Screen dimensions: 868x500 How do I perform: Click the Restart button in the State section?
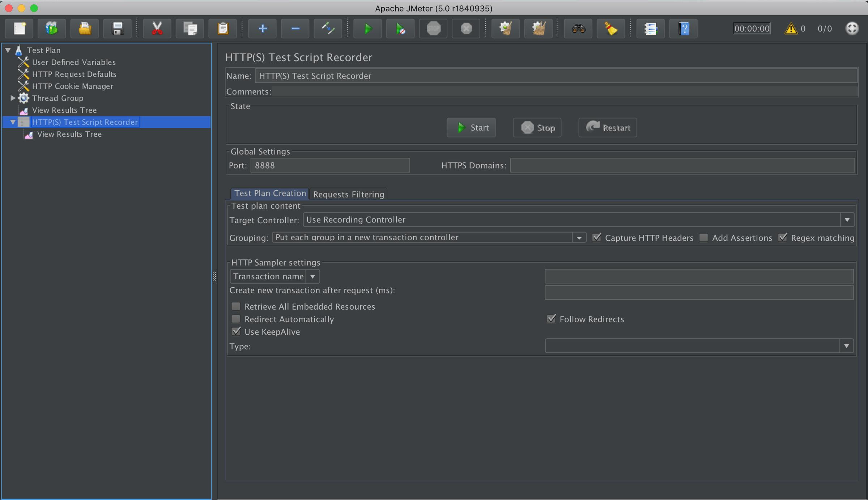click(x=607, y=127)
